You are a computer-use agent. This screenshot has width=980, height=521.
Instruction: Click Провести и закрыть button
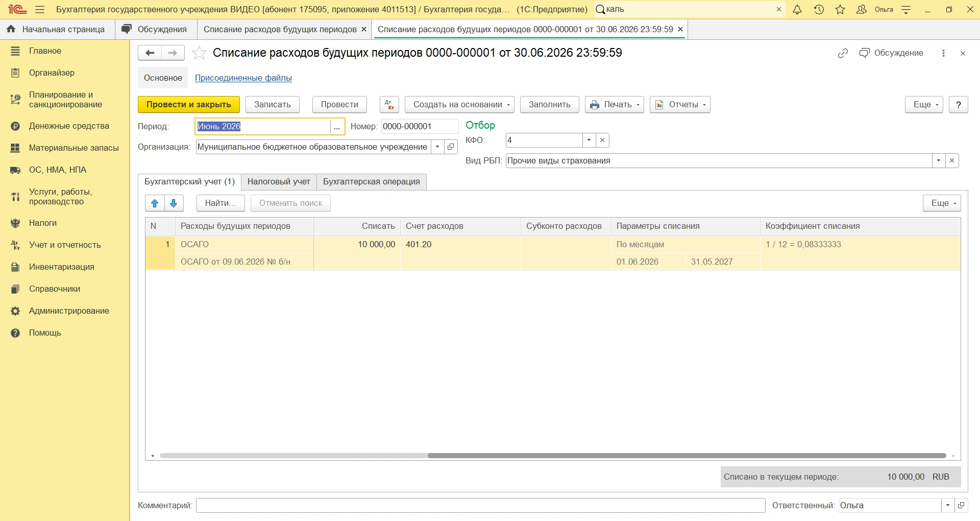click(x=189, y=105)
